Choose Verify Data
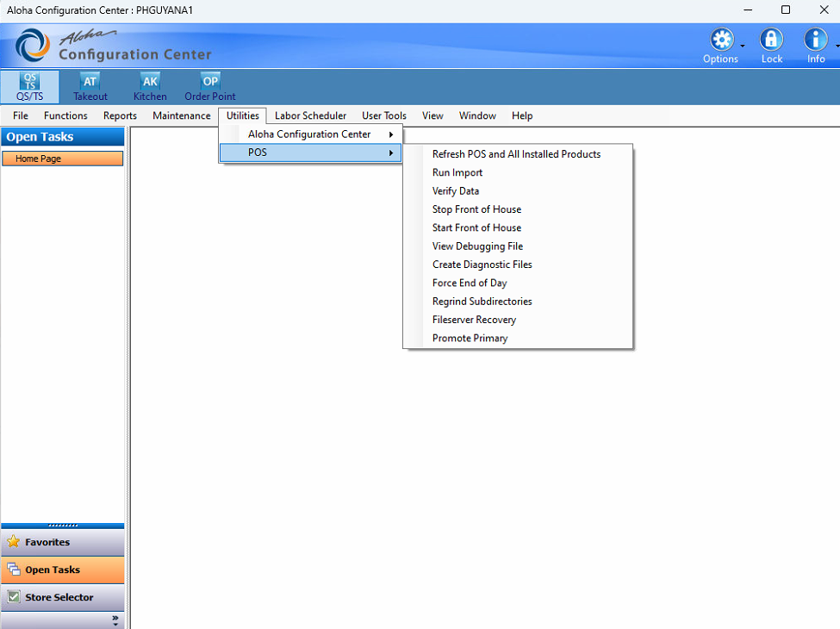The height and width of the screenshot is (629, 840). pos(518,191)
